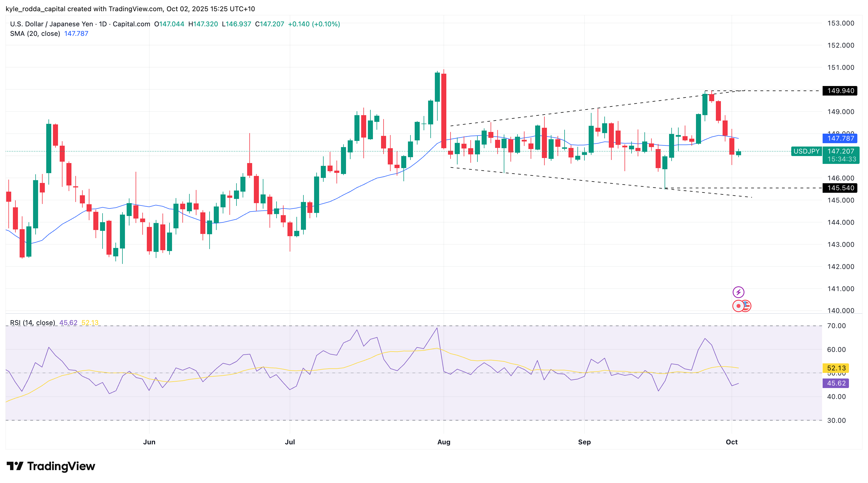Select the RSI (14, close) indicator legend
This screenshot has height=483, width=868.
click(x=32, y=323)
